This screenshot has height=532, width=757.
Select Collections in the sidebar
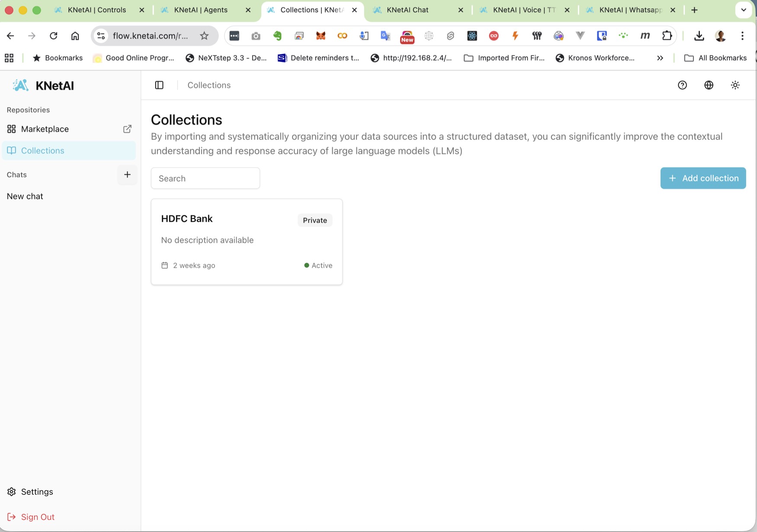(x=42, y=151)
